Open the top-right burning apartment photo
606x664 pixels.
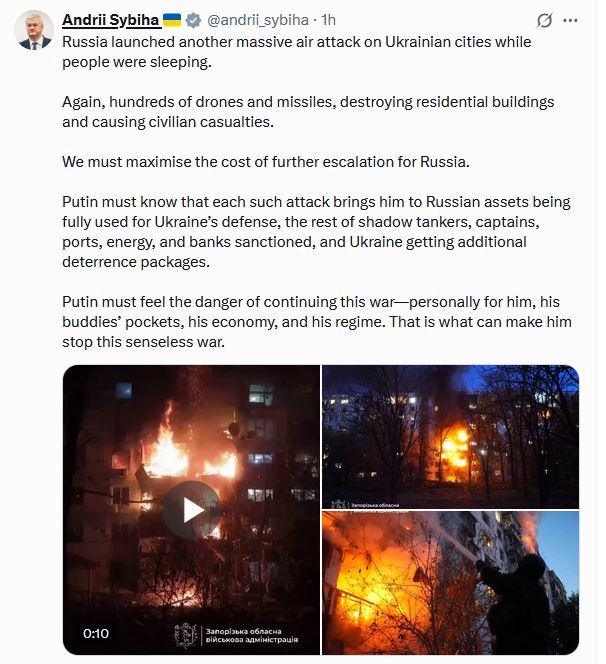(x=450, y=437)
